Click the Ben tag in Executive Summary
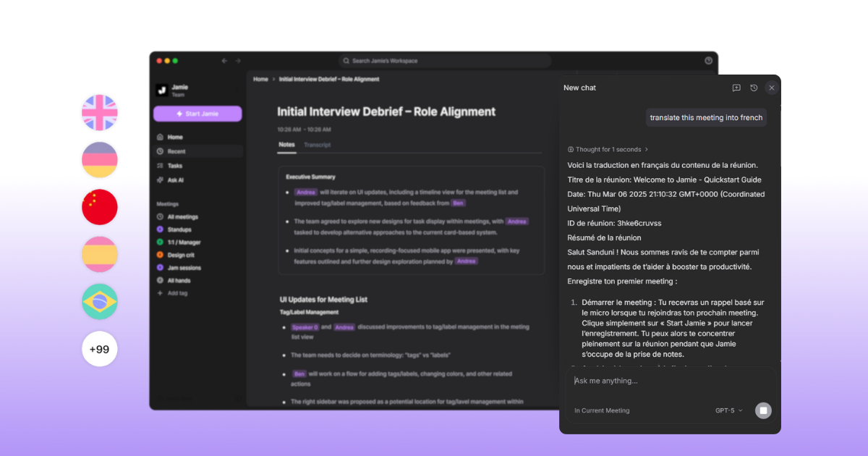This screenshot has width=868, height=456. 458,203
